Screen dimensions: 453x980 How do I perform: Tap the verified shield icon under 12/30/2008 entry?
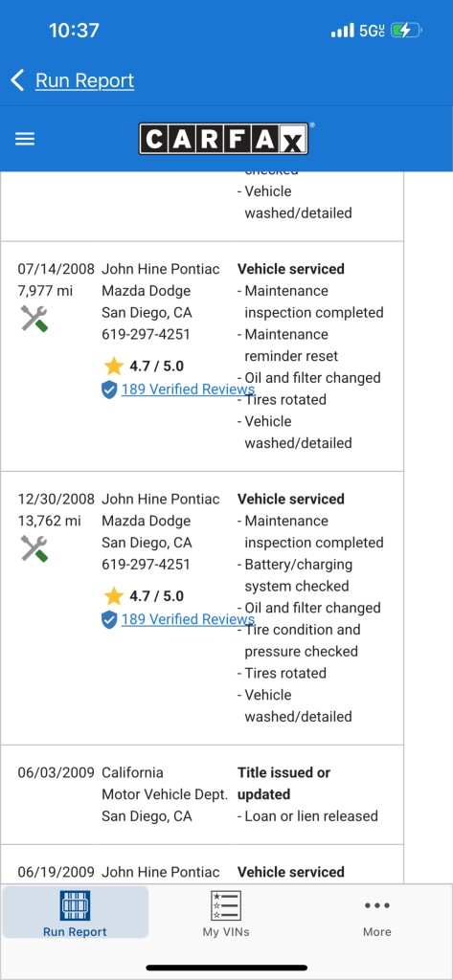(109, 620)
